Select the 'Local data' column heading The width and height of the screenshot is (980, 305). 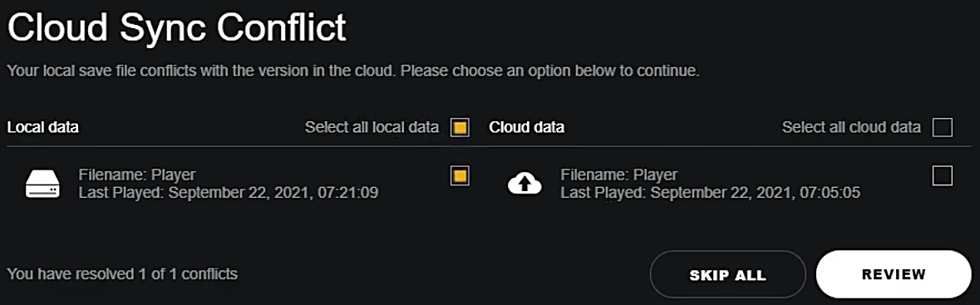[43, 127]
